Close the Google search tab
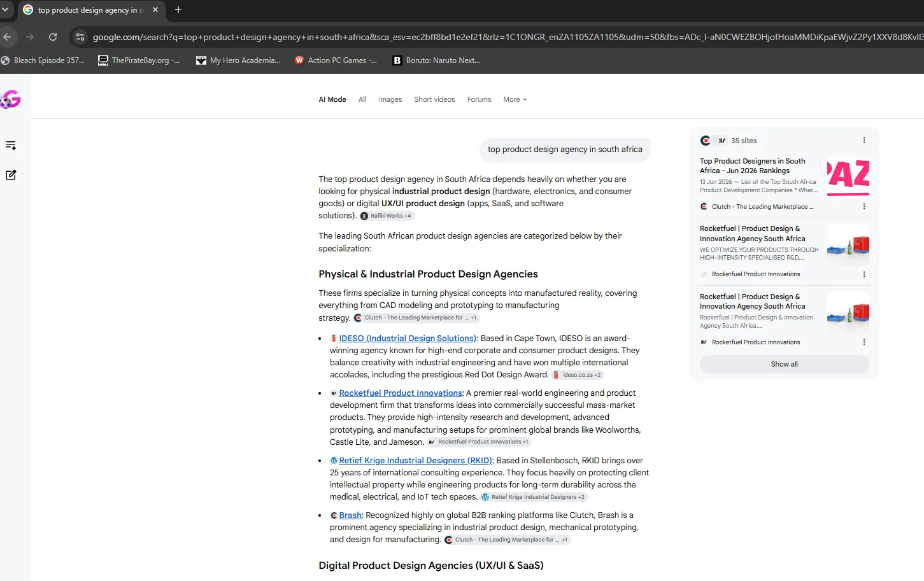This screenshot has width=924, height=581. tap(155, 10)
